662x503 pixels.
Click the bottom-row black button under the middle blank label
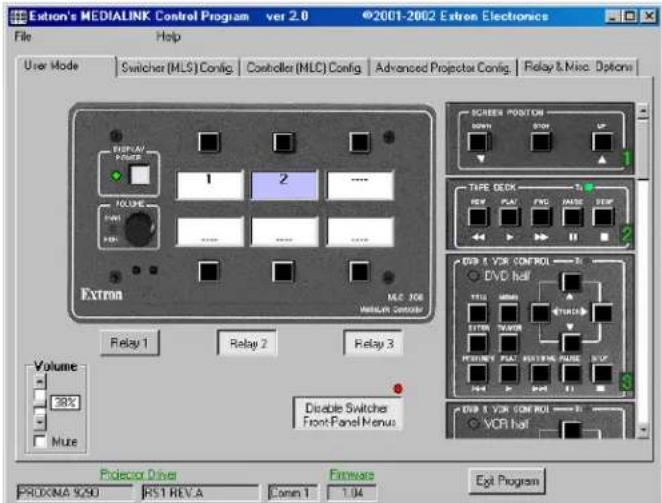click(x=283, y=272)
